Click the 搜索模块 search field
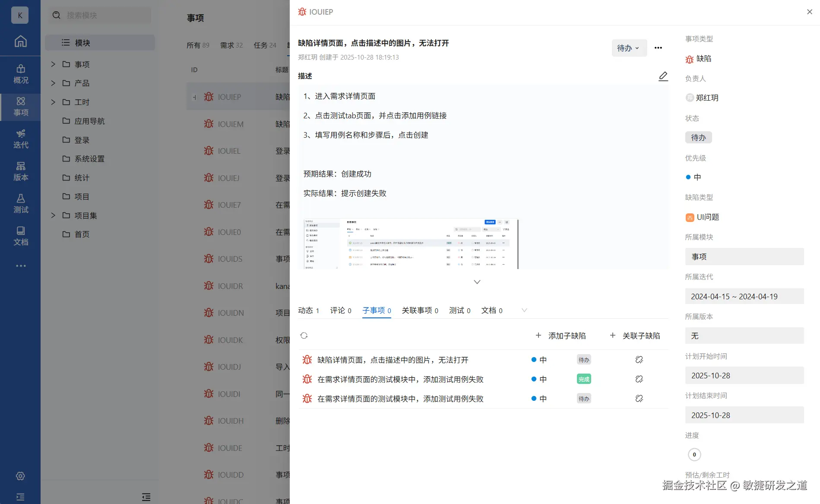 tap(100, 15)
